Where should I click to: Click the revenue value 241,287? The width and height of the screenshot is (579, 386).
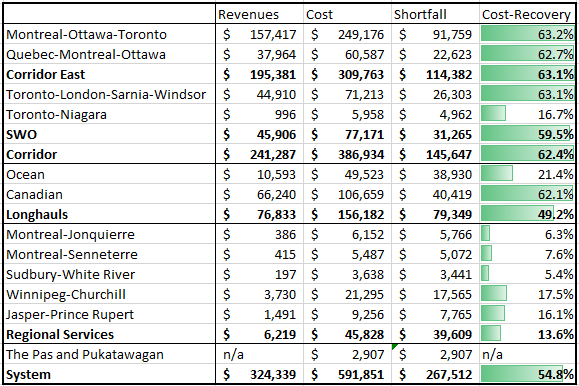273,154
